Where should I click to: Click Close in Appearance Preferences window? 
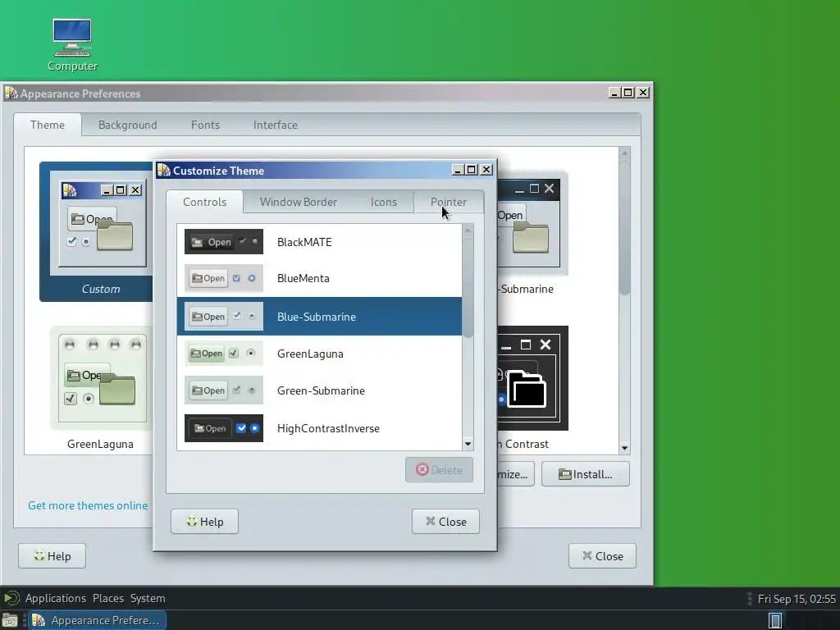point(602,556)
